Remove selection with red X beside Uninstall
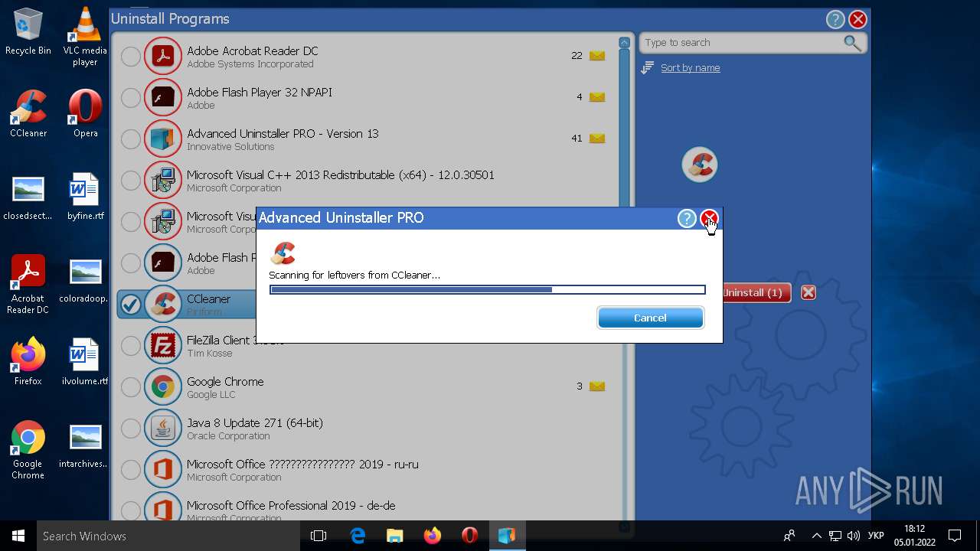The image size is (980, 551). tap(808, 292)
